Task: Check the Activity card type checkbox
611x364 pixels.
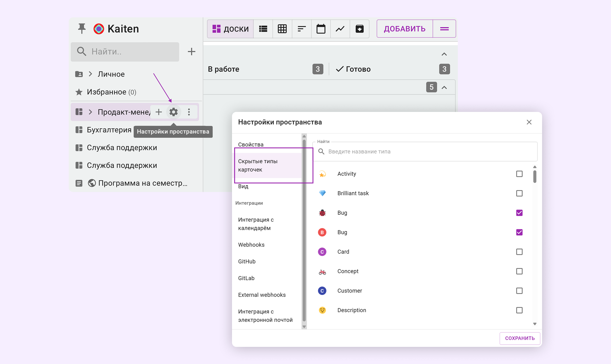Action: pos(519,174)
